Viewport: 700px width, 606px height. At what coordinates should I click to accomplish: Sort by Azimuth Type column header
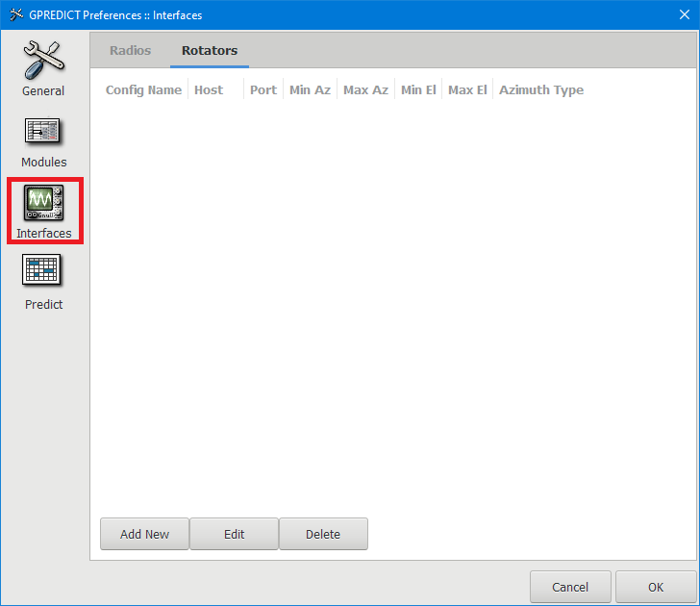pyautogui.click(x=541, y=89)
